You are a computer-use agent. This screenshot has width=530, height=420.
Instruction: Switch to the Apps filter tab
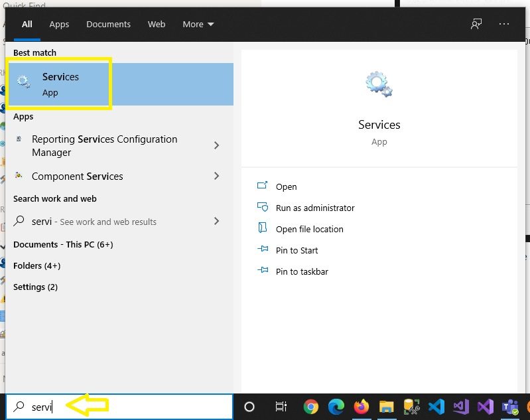click(59, 25)
